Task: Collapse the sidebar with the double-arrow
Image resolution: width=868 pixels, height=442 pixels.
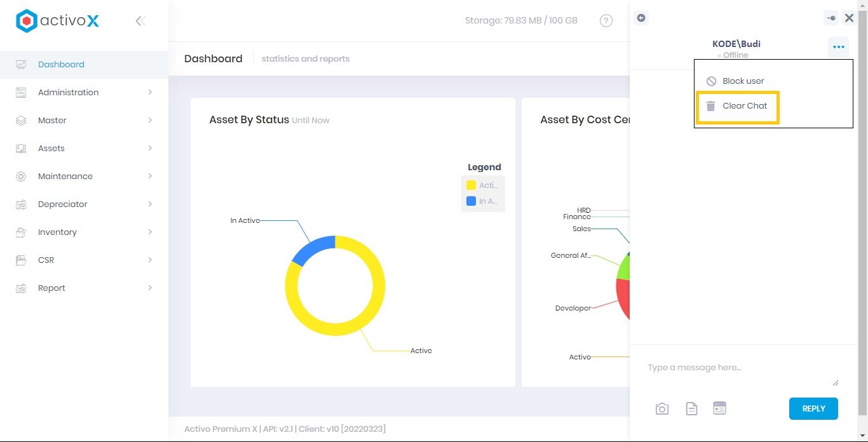Action: coord(140,20)
